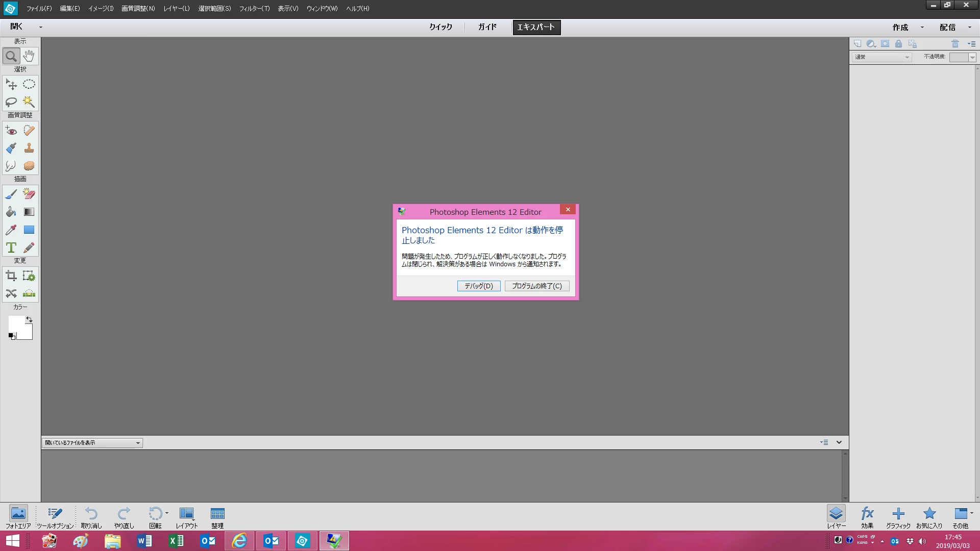Select the Horizontal Type tool
Viewport: 980px width, 551px height.
coord(11,247)
